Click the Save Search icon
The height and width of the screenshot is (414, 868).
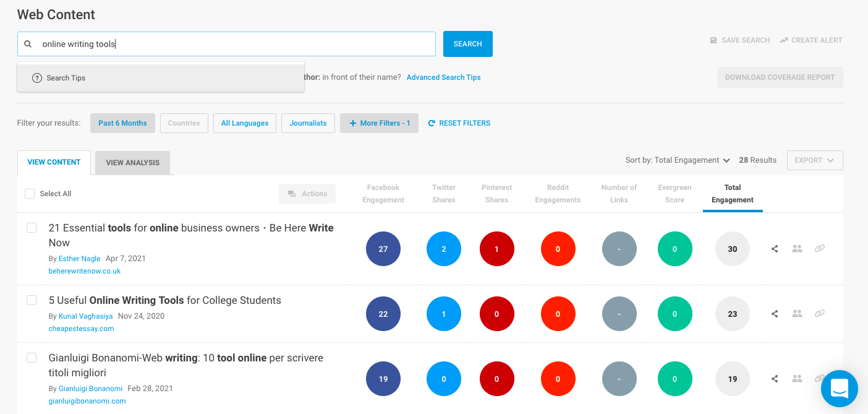tap(713, 40)
